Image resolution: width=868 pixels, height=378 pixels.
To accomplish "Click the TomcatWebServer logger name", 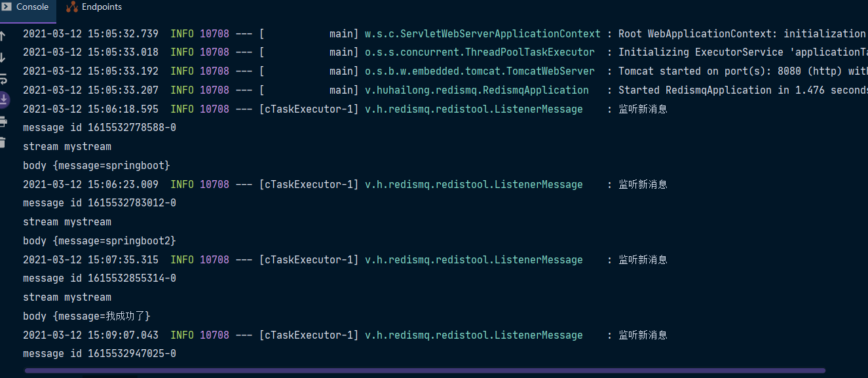I will click(480, 71).
